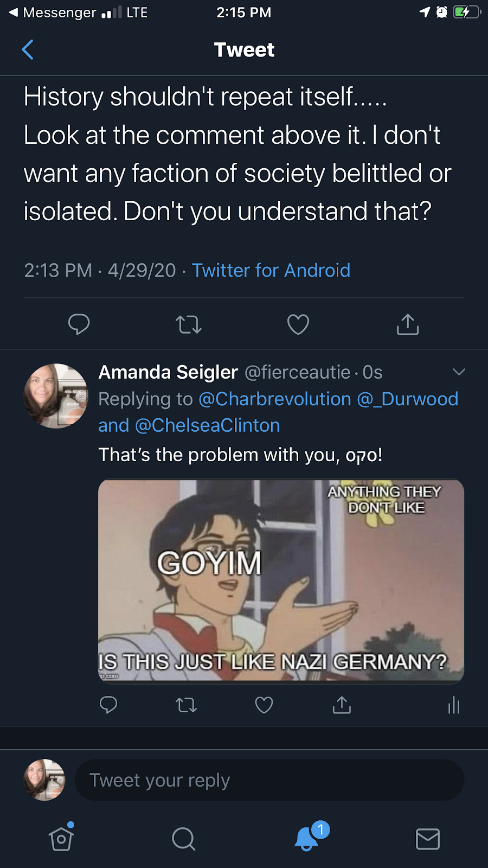The height and width of the screenshot is (868, 488).
Task: View tweet activity analytics bars
Action: (x=454, y=705)
